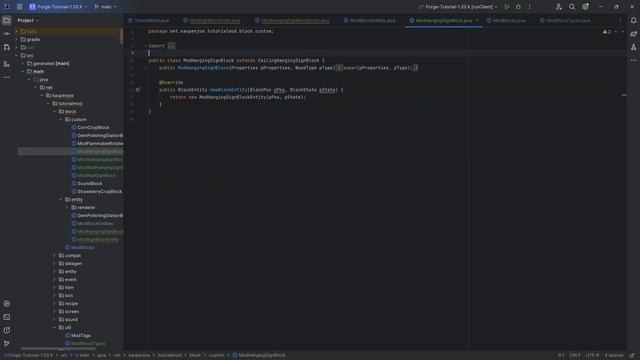Collapse the src folder

[x=17, y=56]
